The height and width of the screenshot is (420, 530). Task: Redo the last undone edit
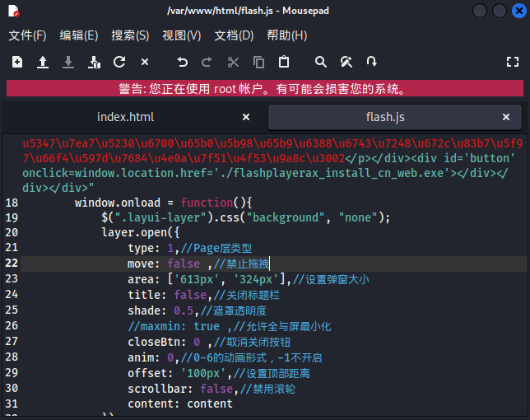pyautogui.click(x=207, y=63)
